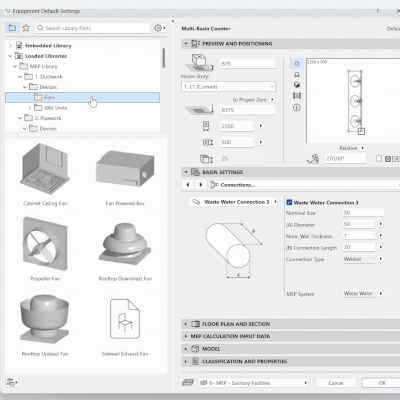Select the 3D view preview icon

tap(297, 85)
